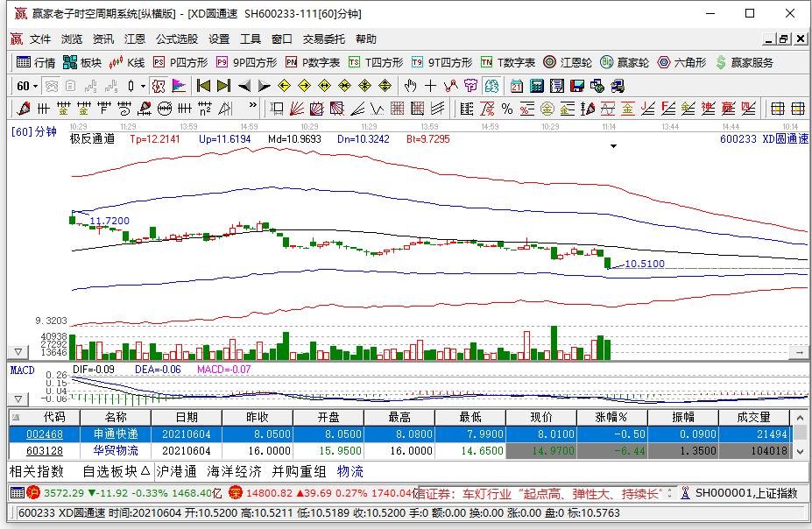Click yellow diamond horizontal compress icon
This screenshot has width=812, height=529.
coord(345,86)
